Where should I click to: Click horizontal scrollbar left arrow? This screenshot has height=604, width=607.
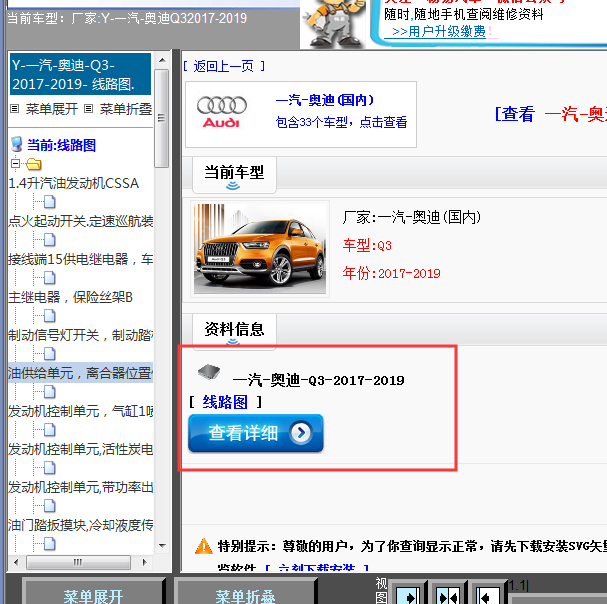click(16, 562)
